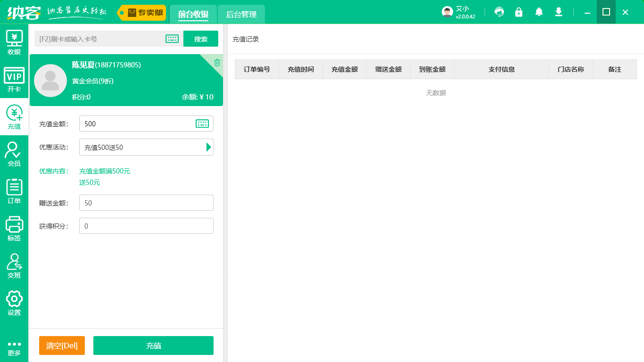Click the notification bell icon
The width and height of the screenshot is (644, 362).
pyautogui.click(x=539, y=12)
